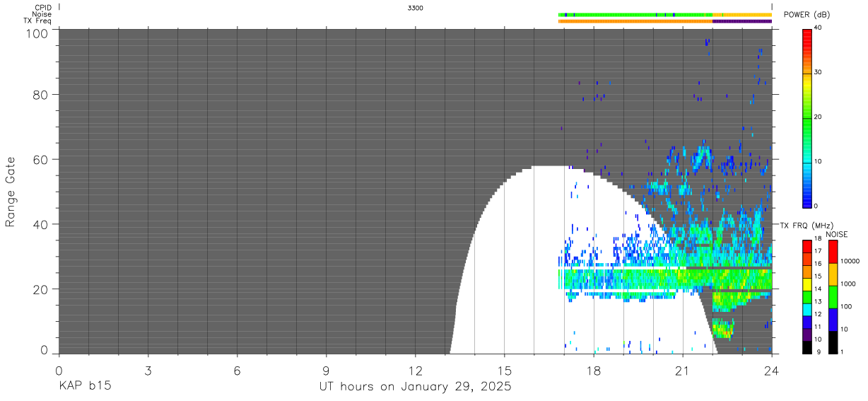Viewport: 868px width, 401px height.
Task: Click the 30 tick on the POWER colorbar
Action: (x=818, y=73)
